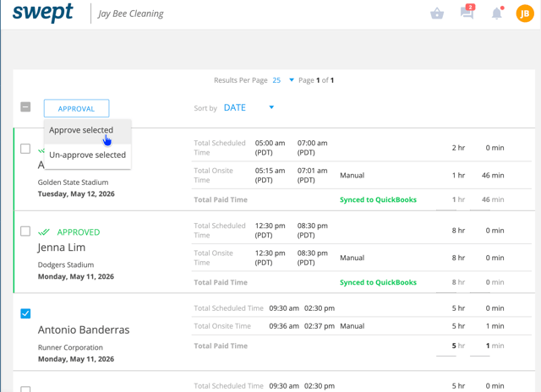Check Jenna Lim's timesheet checkbox
Image resolution: width=541 pixels, height=392 pixels.
click(25, 231)
